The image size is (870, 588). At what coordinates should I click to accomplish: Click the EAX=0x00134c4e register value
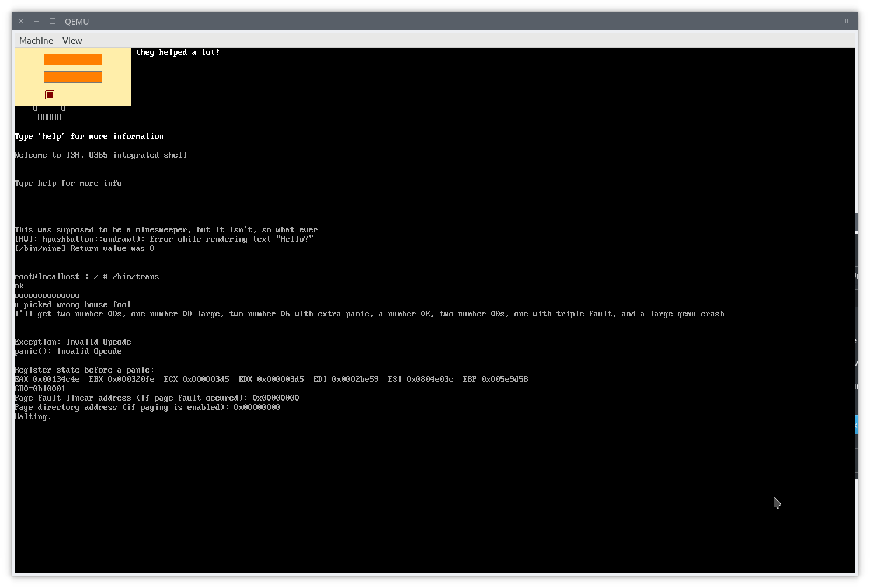[47, 379]
